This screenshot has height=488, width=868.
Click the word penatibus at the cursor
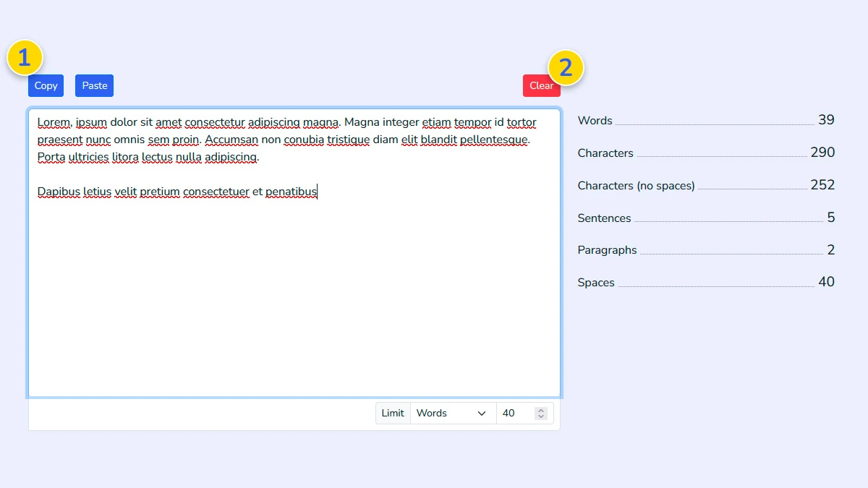(x=292, y=192)
